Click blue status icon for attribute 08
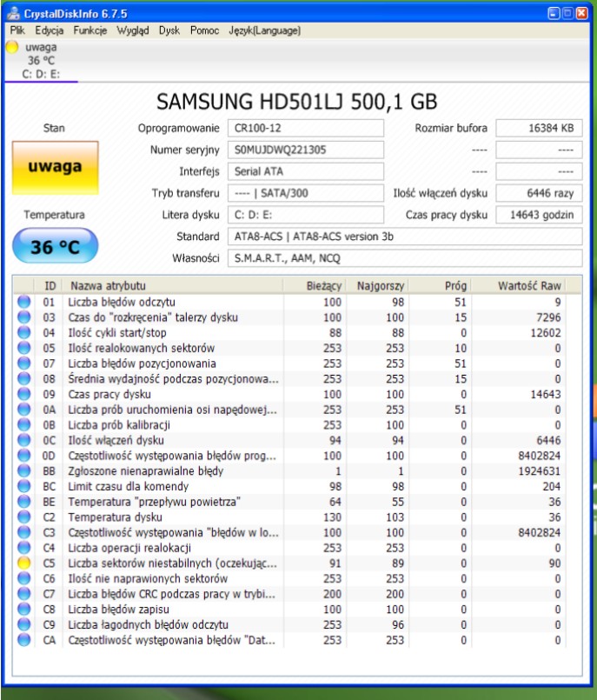 pos(24,378)
